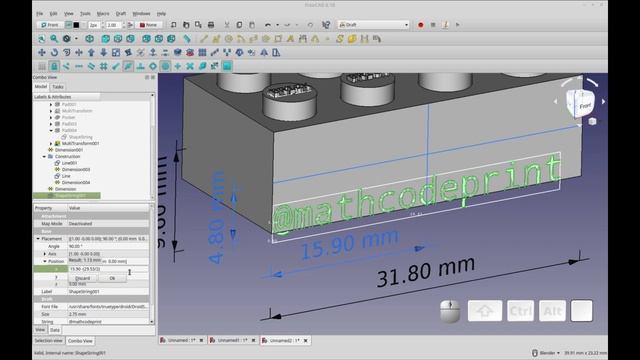Select the Unnamed2 document tab
Viewport: 640px width, 360px height.
284,340
